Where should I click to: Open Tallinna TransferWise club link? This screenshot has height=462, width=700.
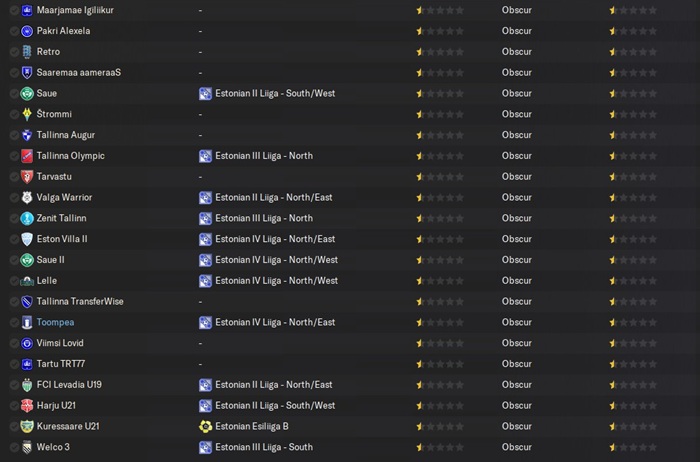coord(80,301)
